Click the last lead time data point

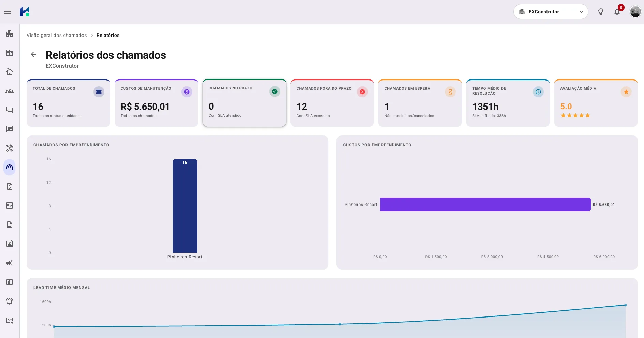click(626, 305)
